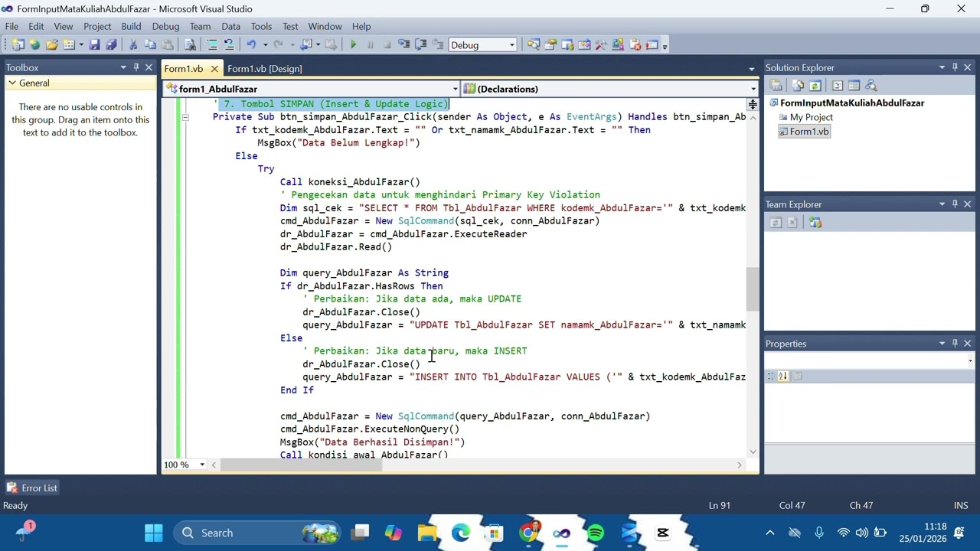Open Properties Window from the main toolbar icon
Screen dimensions: 980x551
tap(550, 45)
